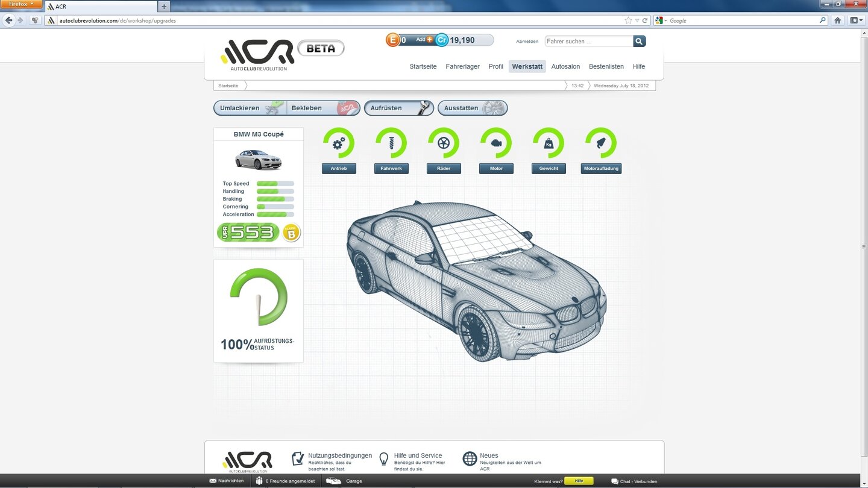Click the driver search magnifier button
This screenshot has width=868, height=488.
click(x=640, y=41)
